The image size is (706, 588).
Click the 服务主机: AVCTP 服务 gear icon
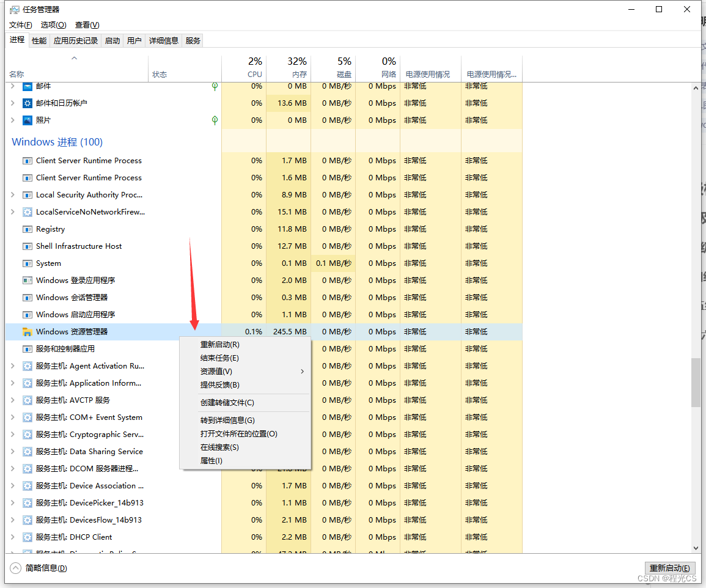(x=28, y=400)
